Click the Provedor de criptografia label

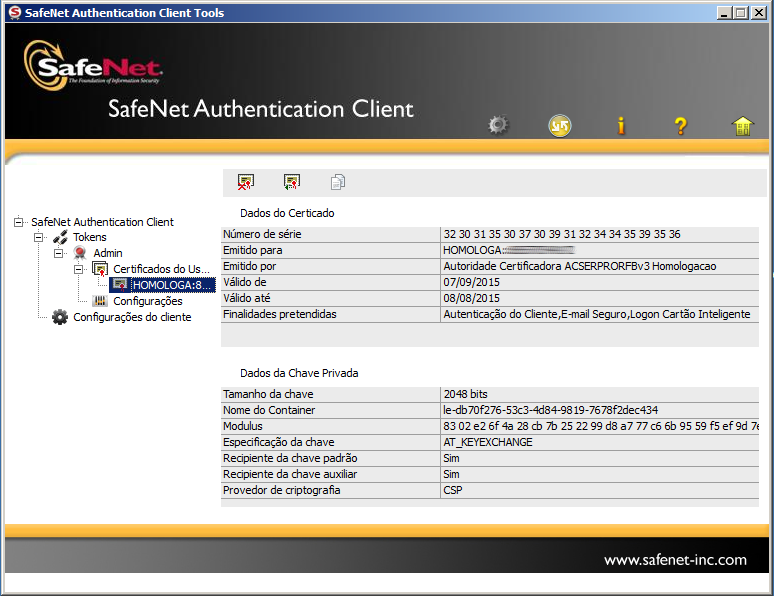coord(281,490)
